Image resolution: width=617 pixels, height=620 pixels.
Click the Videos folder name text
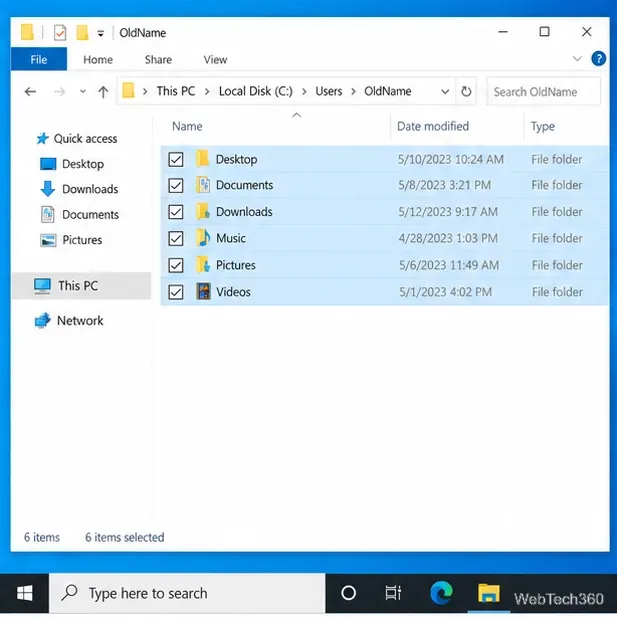click(233, 292)
